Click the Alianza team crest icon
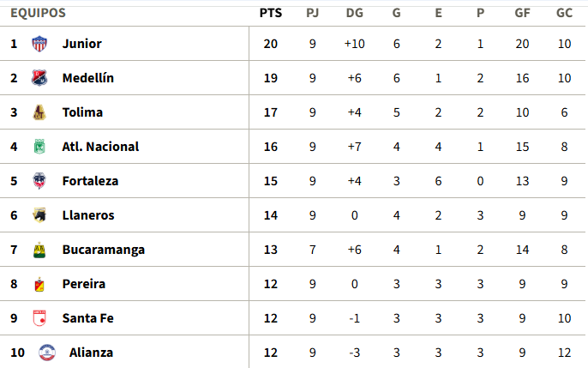The height and width of the screenshot is (368, 588). pos(47,353)
